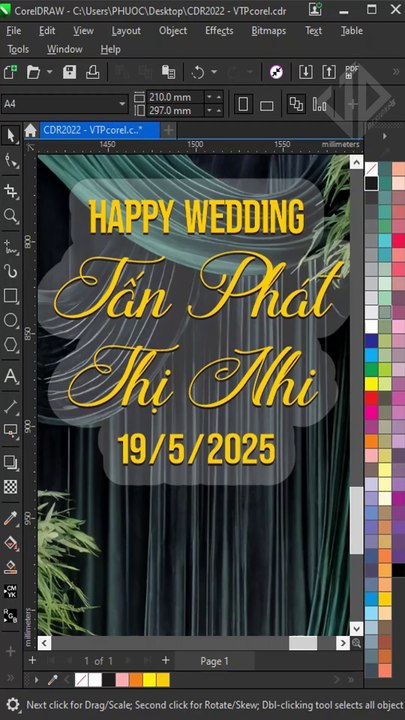Select the Artistic Media tool
The width and height of the screenshot is (405, 720).
tap(10, 271)
